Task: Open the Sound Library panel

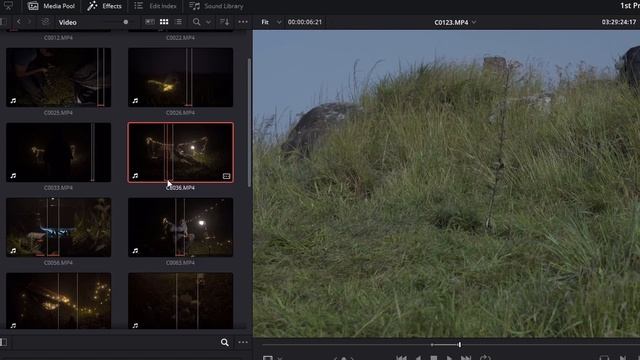Action: [x=216, y=6]
